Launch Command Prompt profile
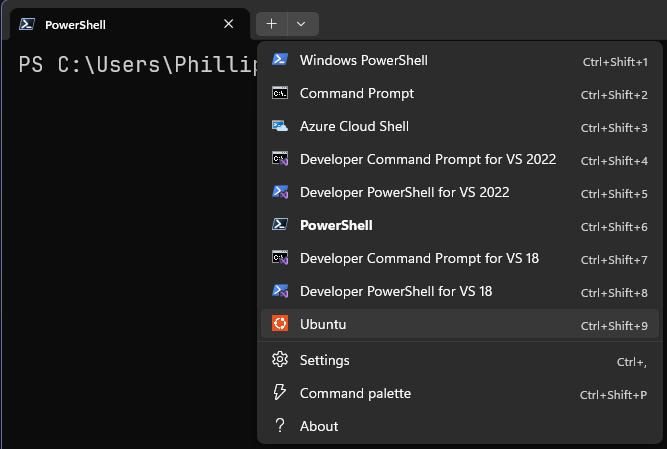This screenshot has height=449, width=667. (460, 94)
